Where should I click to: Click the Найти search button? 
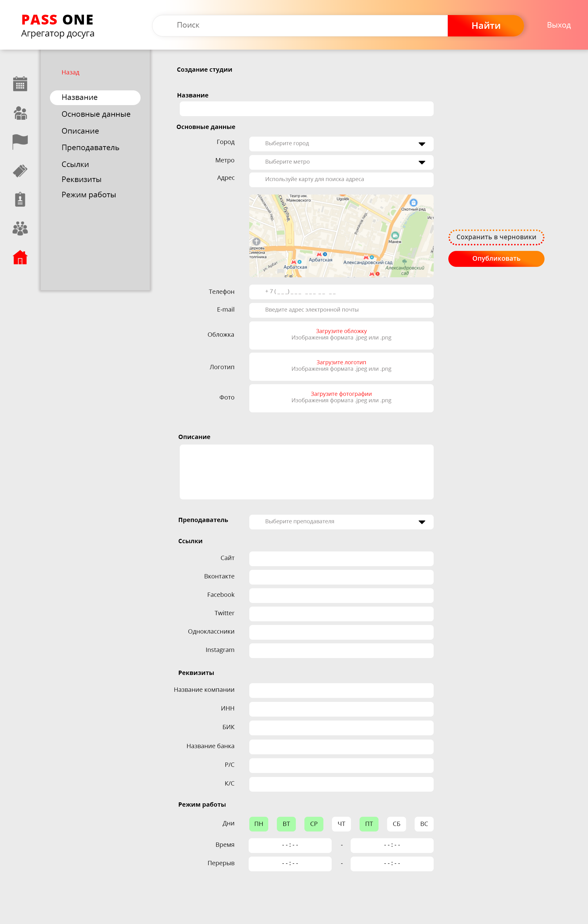click(486, 26)
